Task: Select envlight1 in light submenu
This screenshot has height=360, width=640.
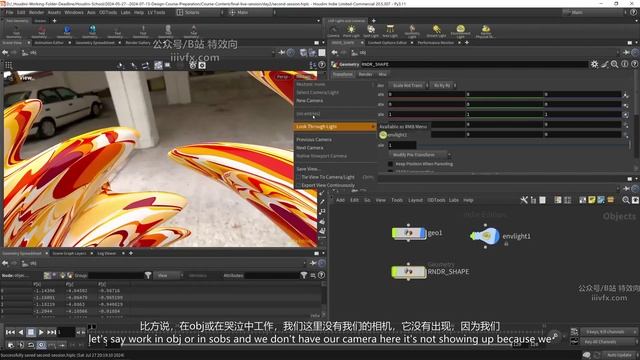Action: (393, 135)
